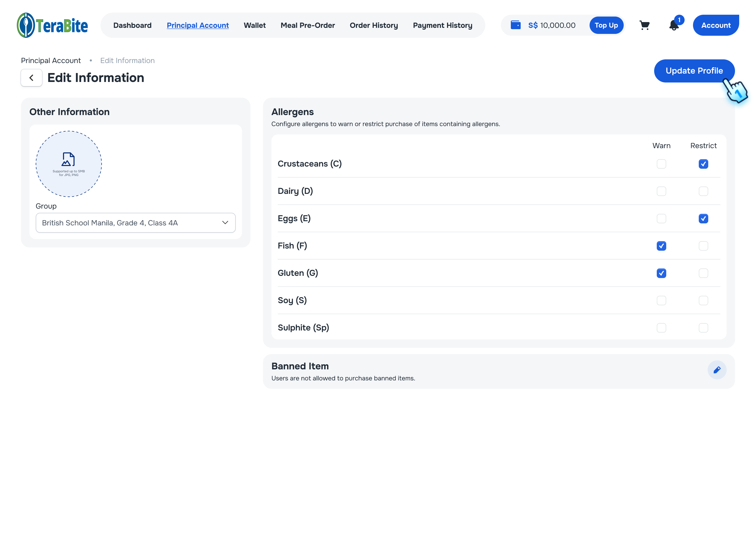Click the Update Profile button
The width and height of the screenshot is (756, 538).
click(694, 71)
